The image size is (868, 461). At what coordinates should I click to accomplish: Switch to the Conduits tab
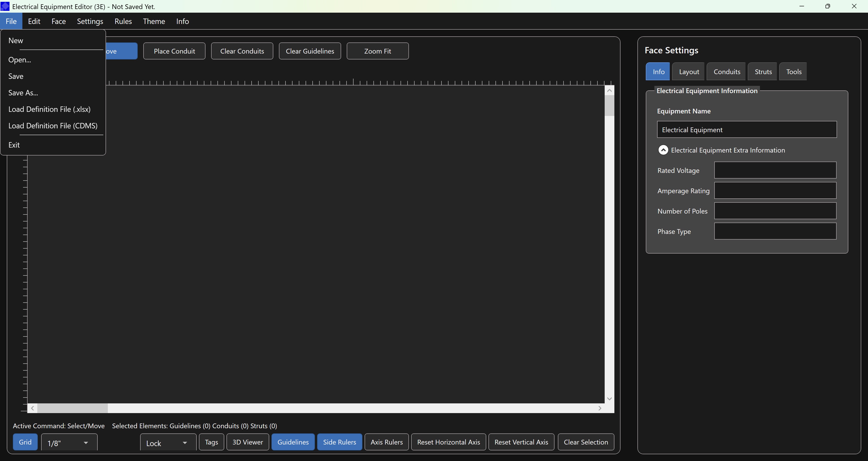pyautogui.click(x=726, y=71)
